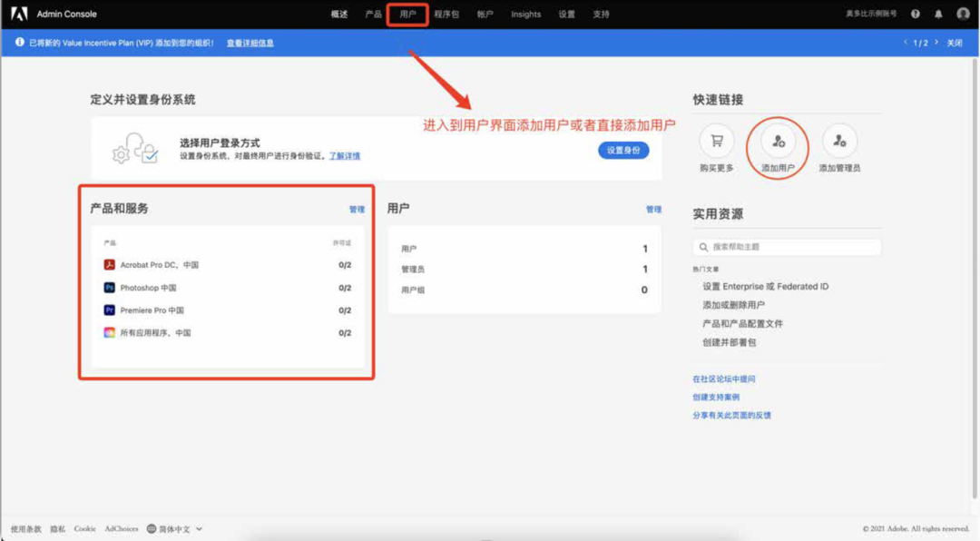Switch to the 用户 navigation tab
The height and width of the screenshot is (541, 980).
click(407, 14)
